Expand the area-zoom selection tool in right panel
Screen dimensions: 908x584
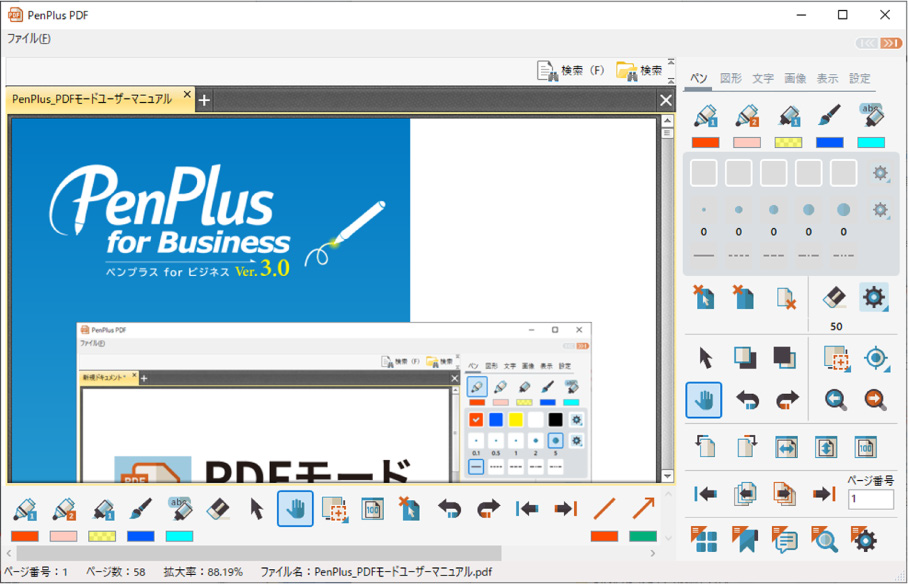click(x=837, y=358)
